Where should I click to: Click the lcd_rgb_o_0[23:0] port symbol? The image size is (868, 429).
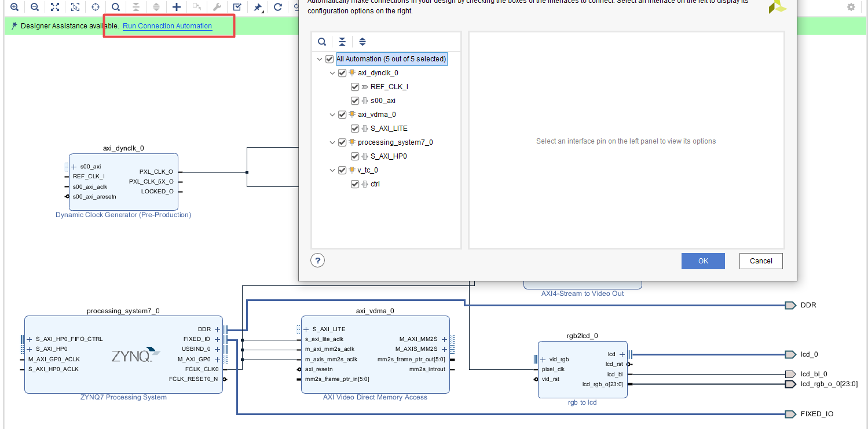pos(790,384)
